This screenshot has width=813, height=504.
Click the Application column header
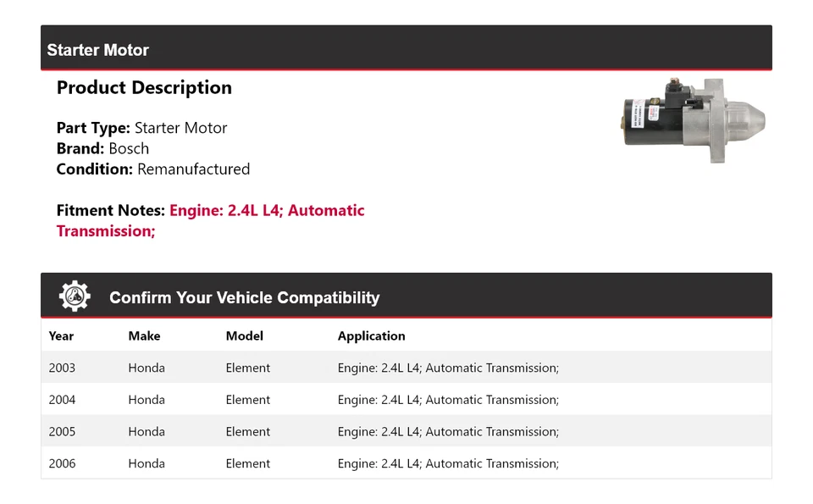[x=371, y=336]
